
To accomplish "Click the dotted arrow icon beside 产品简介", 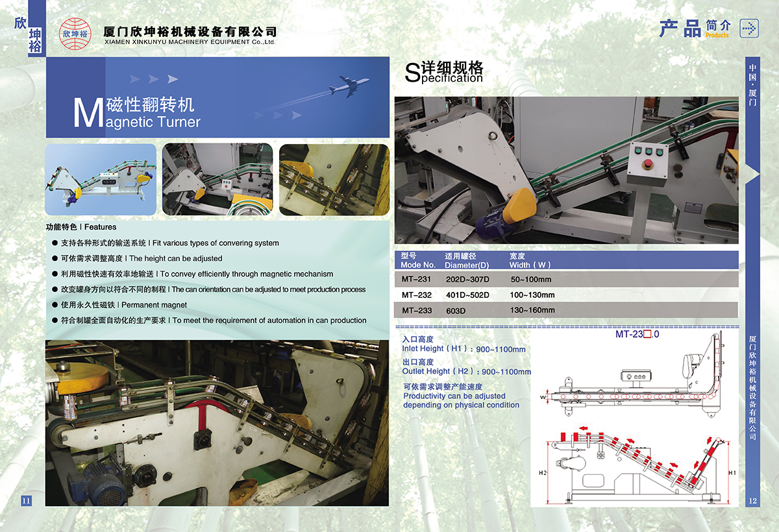I will [x=749, y=28].
